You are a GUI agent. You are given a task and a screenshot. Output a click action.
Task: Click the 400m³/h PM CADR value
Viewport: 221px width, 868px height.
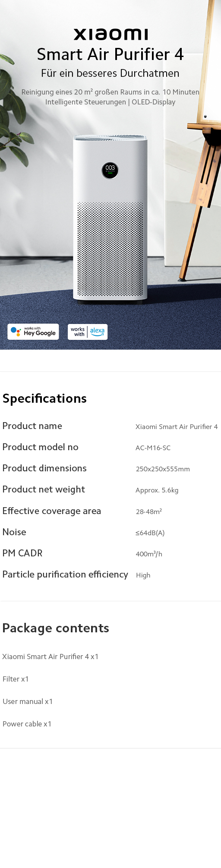(149, 554)
